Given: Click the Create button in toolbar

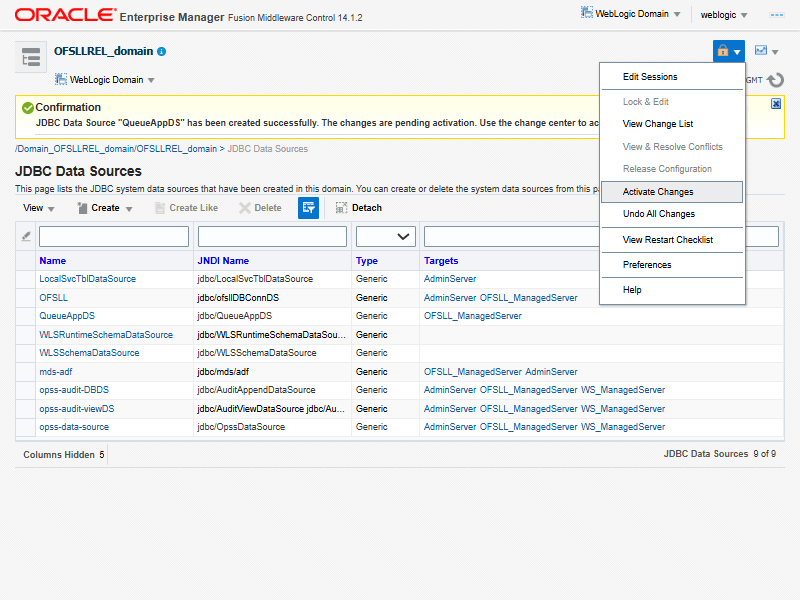Looking at the screenshot, I should click(x=105, y=208).
